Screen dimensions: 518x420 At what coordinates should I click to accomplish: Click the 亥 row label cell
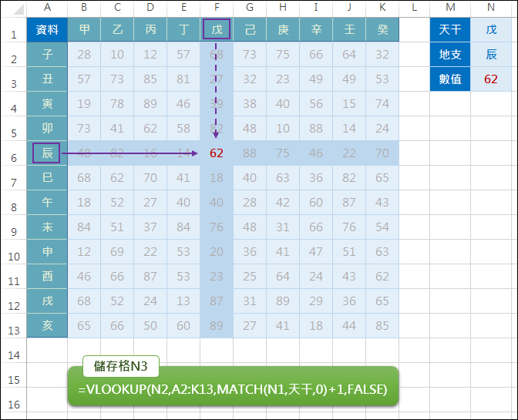47,325
